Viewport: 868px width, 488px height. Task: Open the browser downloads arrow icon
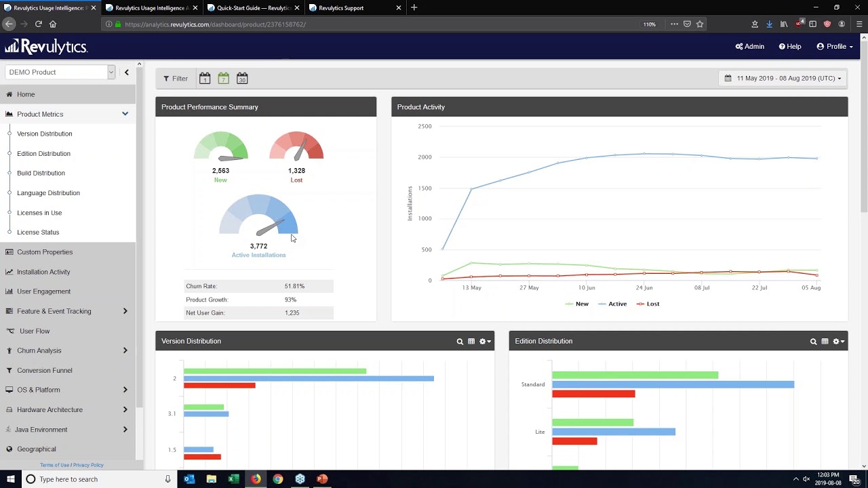[769, 24]
